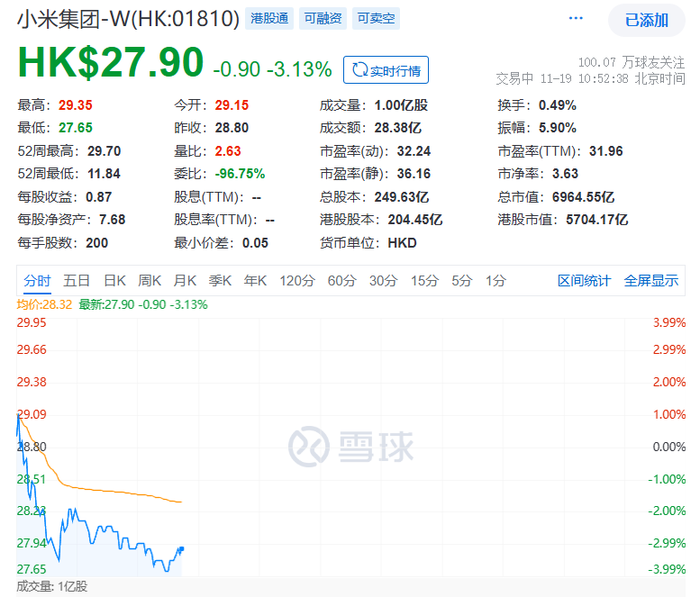Switch to the 分时 chart tab
The width and height of the screenshot is (700, 597).
tap(37, 281)
